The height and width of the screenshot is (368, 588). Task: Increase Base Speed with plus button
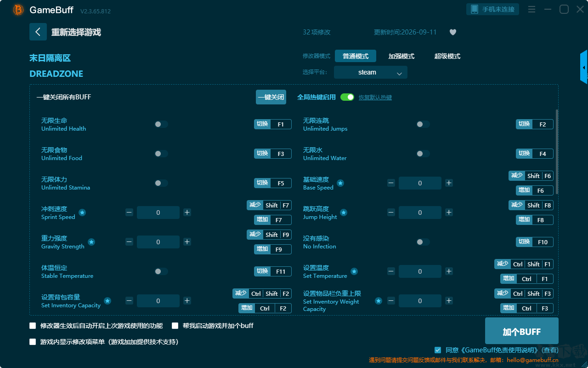(449, 183)
